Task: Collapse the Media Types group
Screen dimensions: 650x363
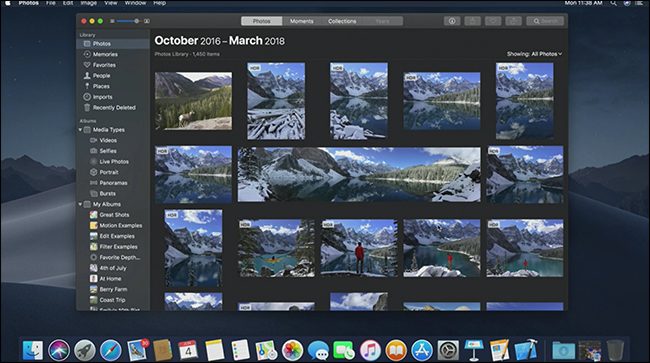Action: pyautogui.click(x=80, y=130)
